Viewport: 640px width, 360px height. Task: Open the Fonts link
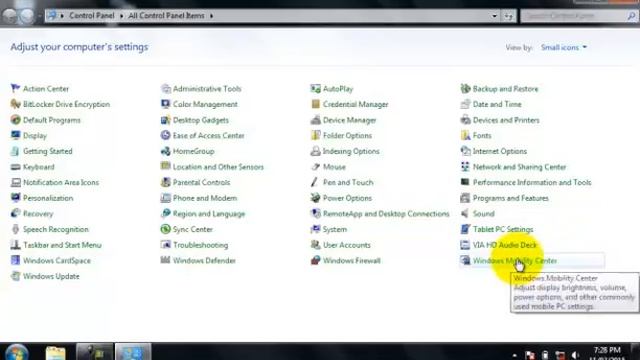[x=482, y=136]
